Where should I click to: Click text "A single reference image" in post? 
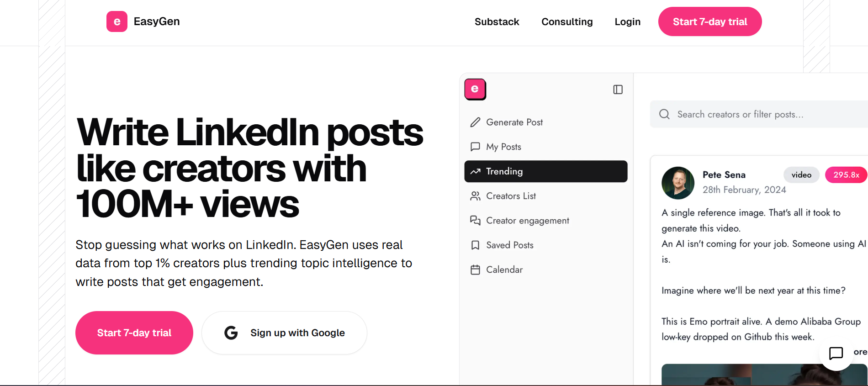tap(714, 213)
